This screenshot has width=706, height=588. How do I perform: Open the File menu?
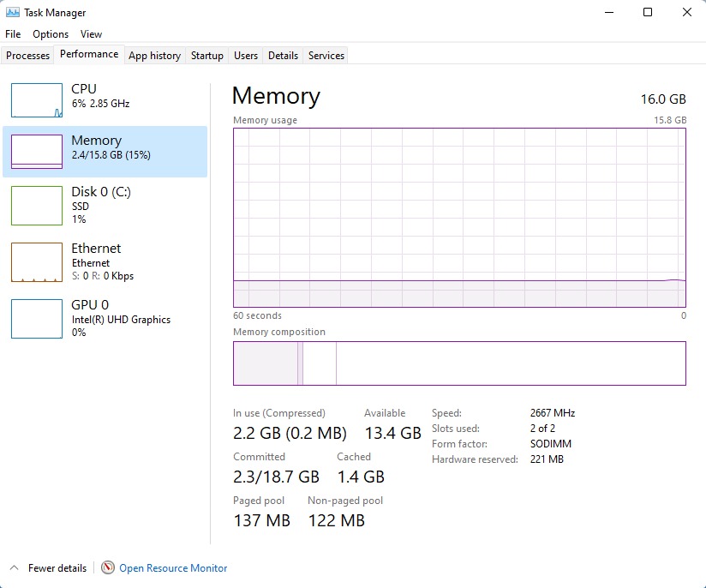tap(13, 34)
